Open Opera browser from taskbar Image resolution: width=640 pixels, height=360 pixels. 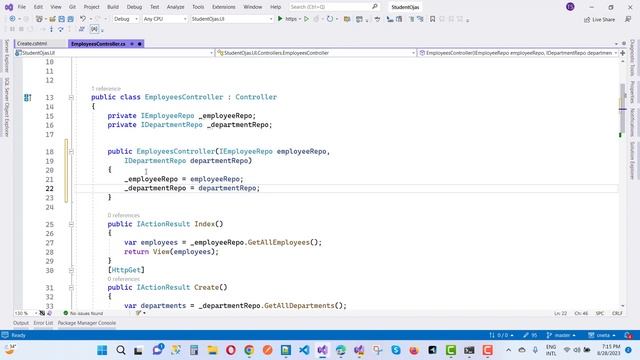[x=231, y=350]
